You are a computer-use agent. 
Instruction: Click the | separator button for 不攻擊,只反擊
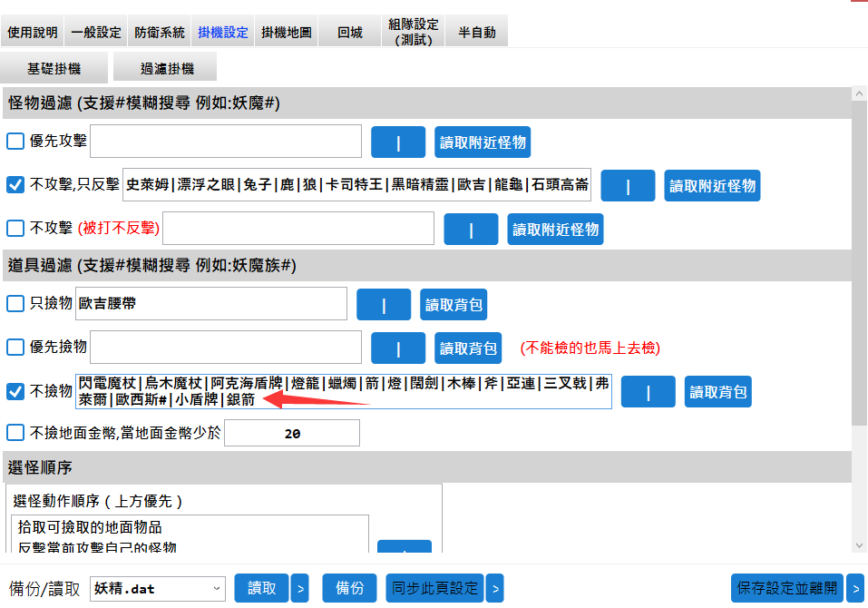(628, 185)
